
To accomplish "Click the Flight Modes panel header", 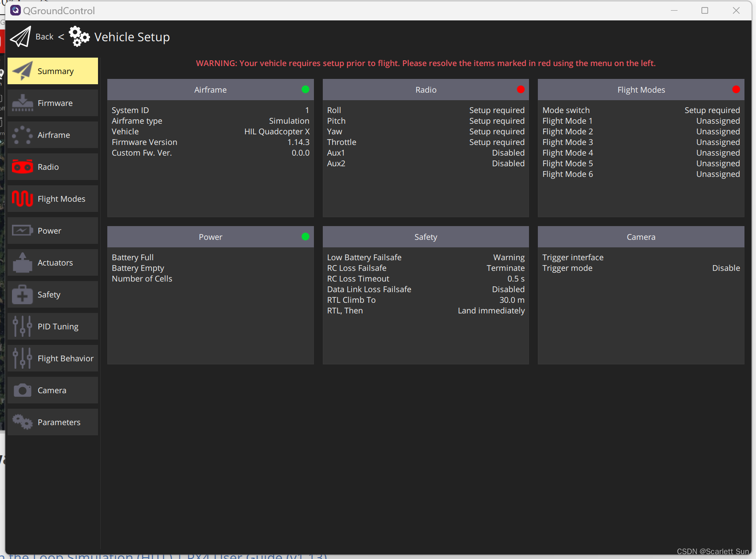I will click(641, 90).
